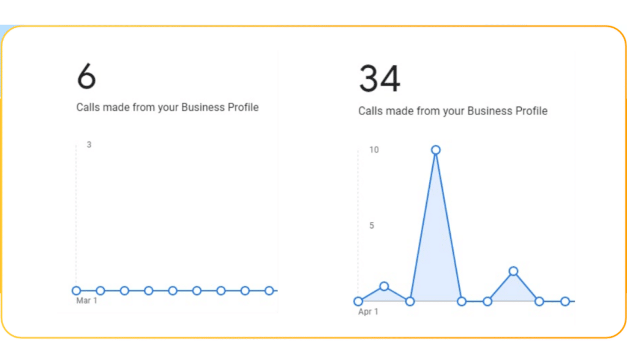Select the first data point above Mar 1
Image resolution: width=627 pixels, height=364 pixels.
click(x=77, y=291)
